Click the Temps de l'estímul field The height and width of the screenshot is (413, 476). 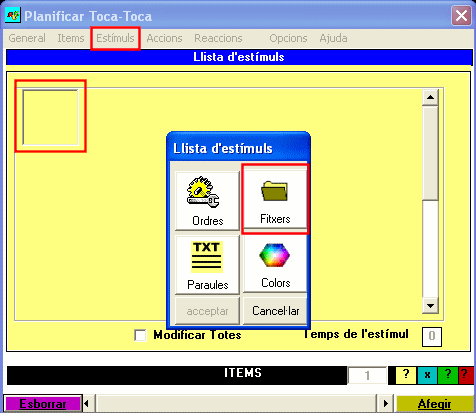pyautogui.click(x=432, y=336)
